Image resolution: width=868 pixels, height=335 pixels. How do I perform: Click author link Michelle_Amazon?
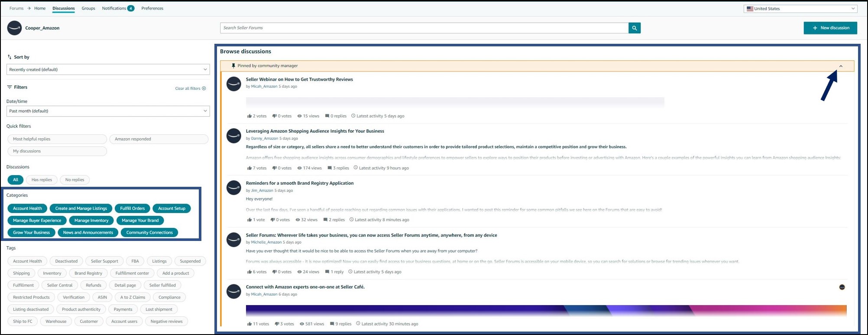coord(266,242)
